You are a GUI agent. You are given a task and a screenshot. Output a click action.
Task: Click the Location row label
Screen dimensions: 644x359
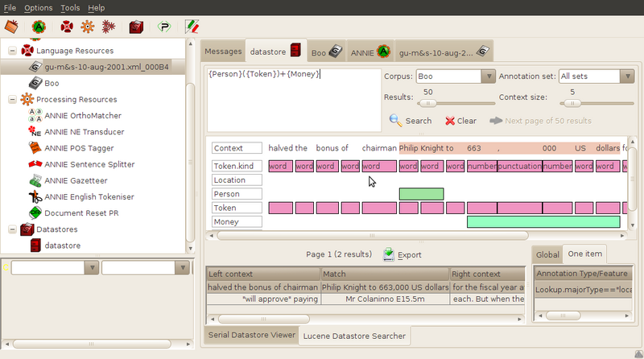coord(237,180)
